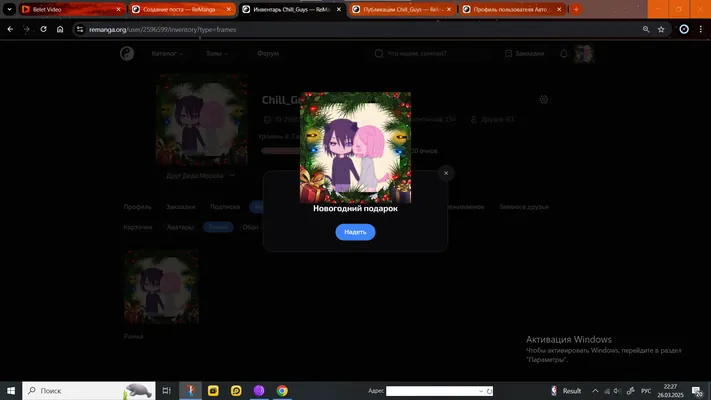Image resolution: width=711 pixels, height=400 pixels.
Task: Click the Windows taskbar Поиск search box
Action: 89,390
